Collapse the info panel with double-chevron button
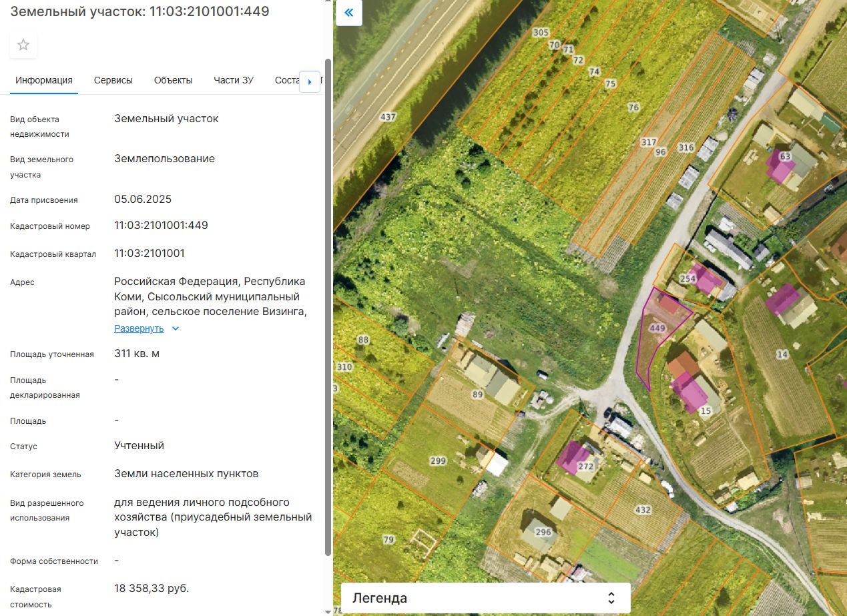Viewport: 847px width, 616px height. coord(348,13)
